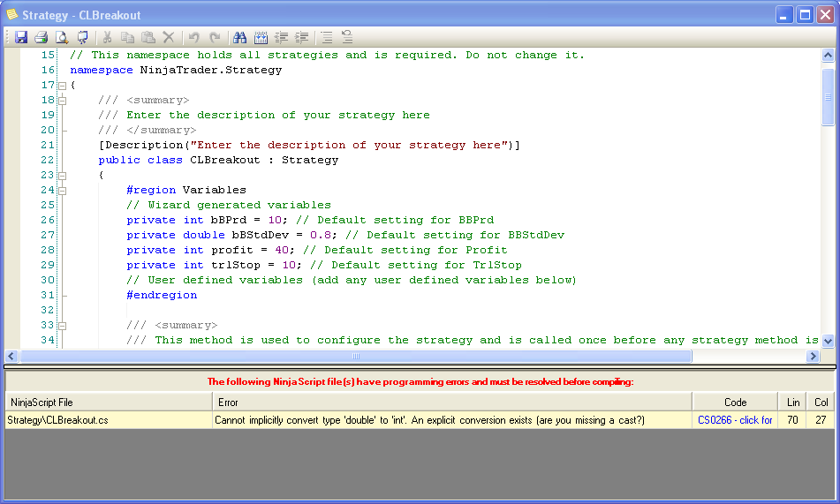Image resolution: width=840 pixels, height=504 pixels.
Task: Decrease indent of selected lines
Action: click(x=281, y=37)
